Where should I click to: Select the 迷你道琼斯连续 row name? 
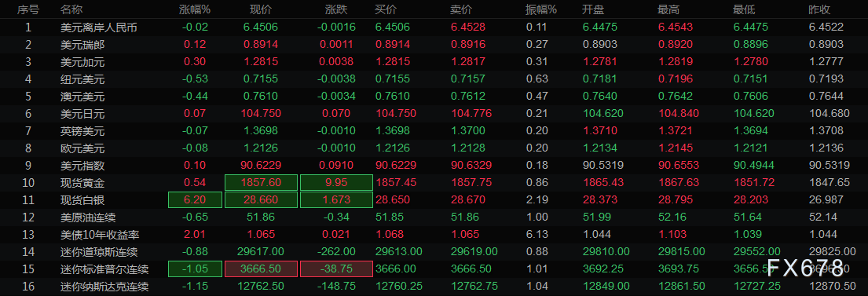click(98, 252)
